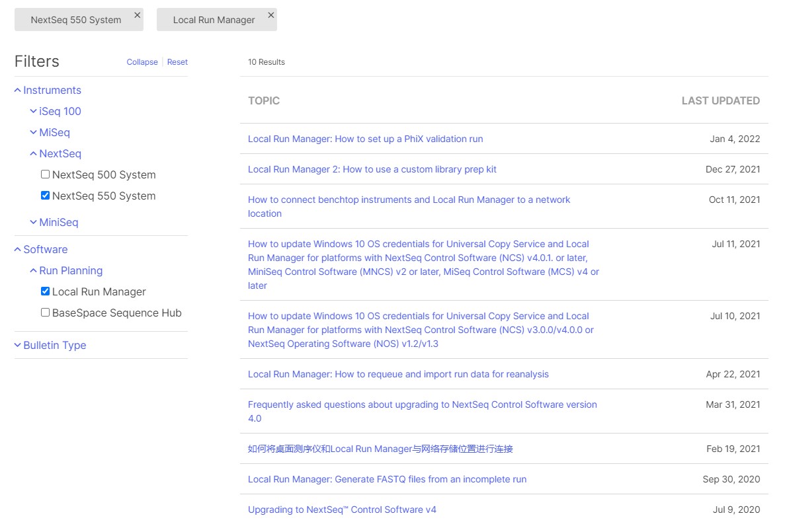Open the custom library prep kit article

coord(372,169)
